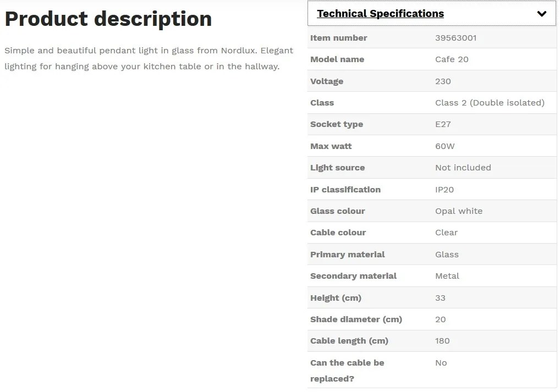Click the Height (cm) row label
Viewport: 560px width, 392px height.
[x=336, y=298]
